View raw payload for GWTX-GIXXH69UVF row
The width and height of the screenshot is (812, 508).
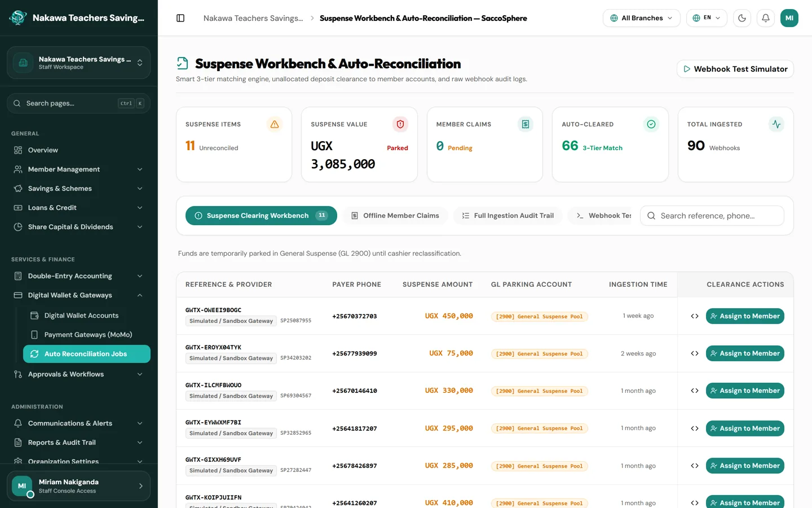coord(695,466)
